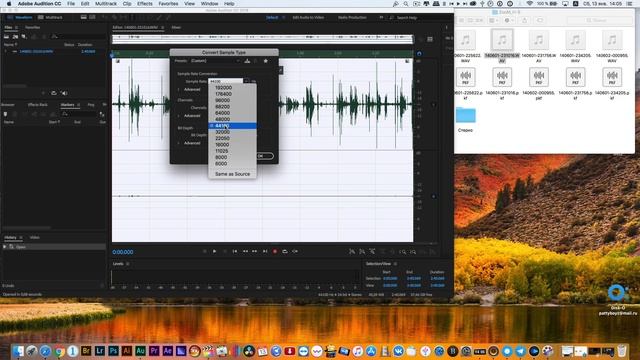Screen dimensions: 640x360
Task: Choose 176400 sample rate option
Action: tap(232, 94)
